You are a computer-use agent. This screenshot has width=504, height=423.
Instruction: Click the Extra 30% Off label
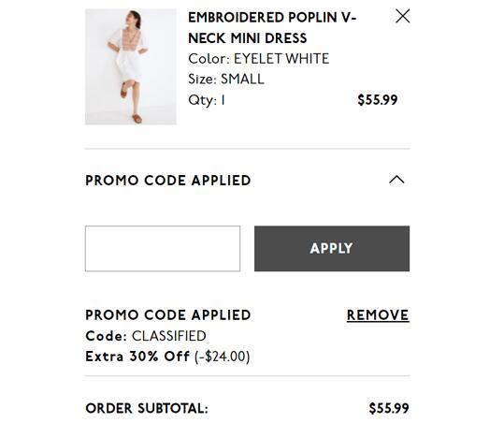point(137,357)
